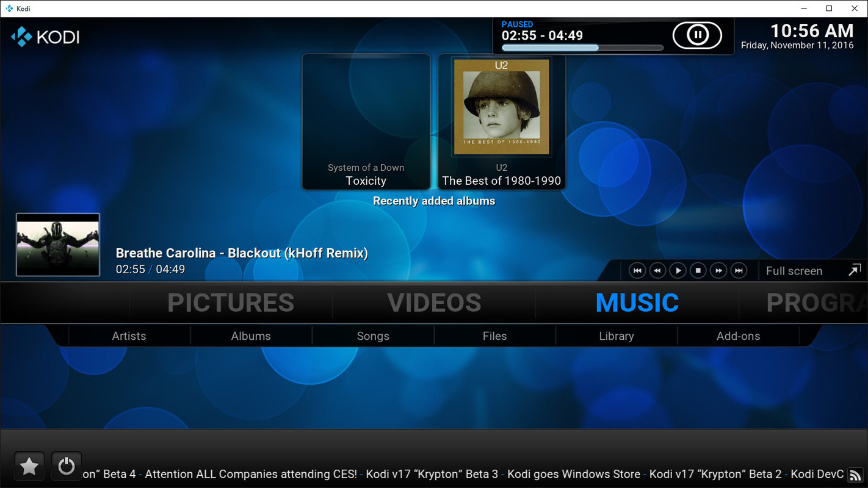
Task: Click the Breathe Carolina track title
Action: (242, 253)
